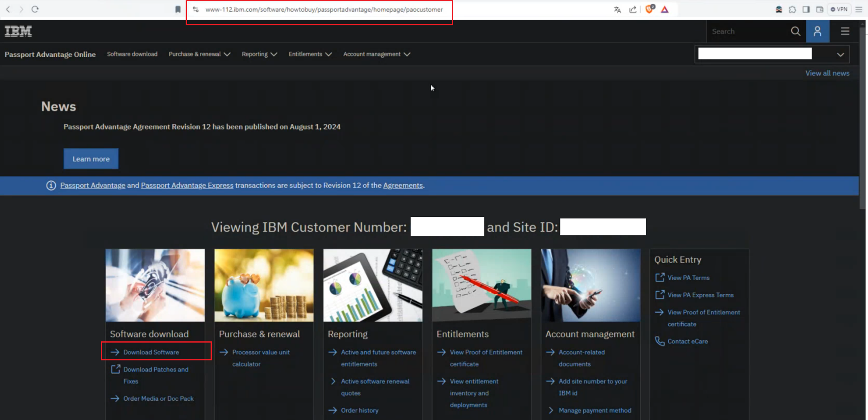Click the extension avatar icon in toolbar
The image size is (868, 420).
pos(778,9)
